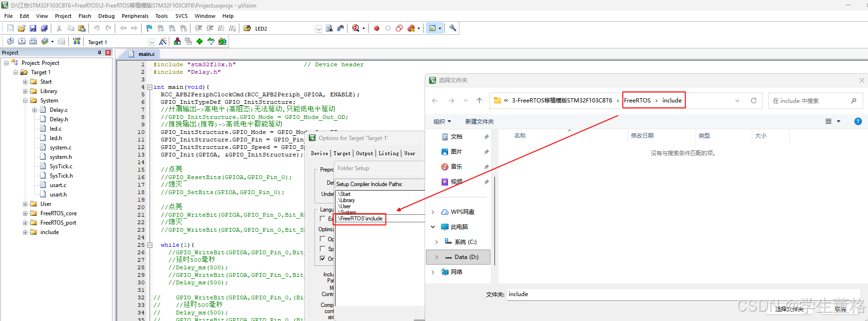
Task: Go up one folder in file dialog
Action: [479, 101]
